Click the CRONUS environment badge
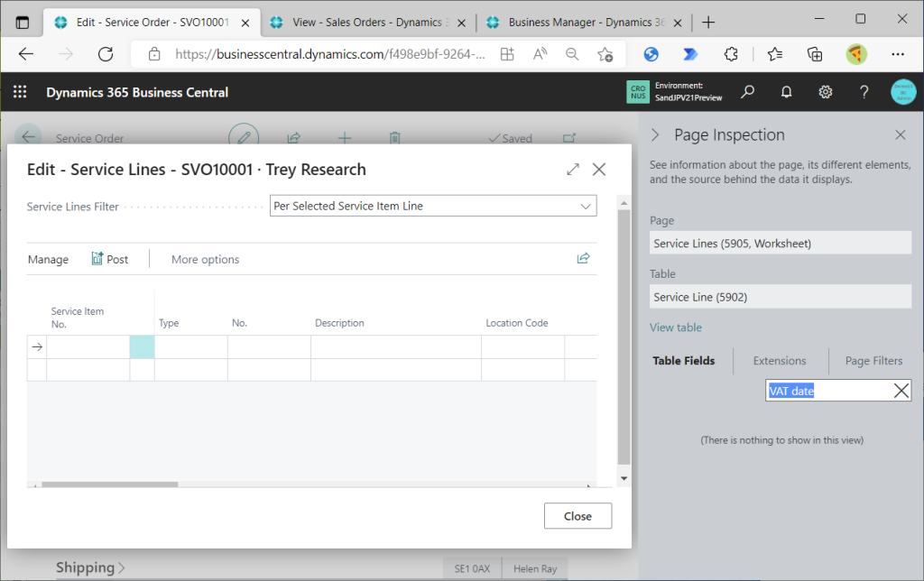 point(638,92)
